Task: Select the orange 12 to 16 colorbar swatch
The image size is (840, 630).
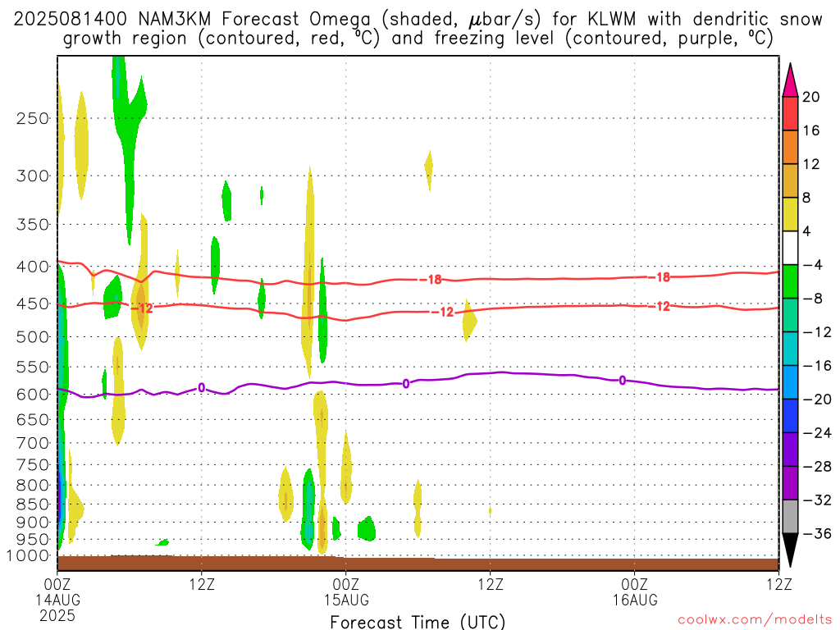Action: (790, 148)
